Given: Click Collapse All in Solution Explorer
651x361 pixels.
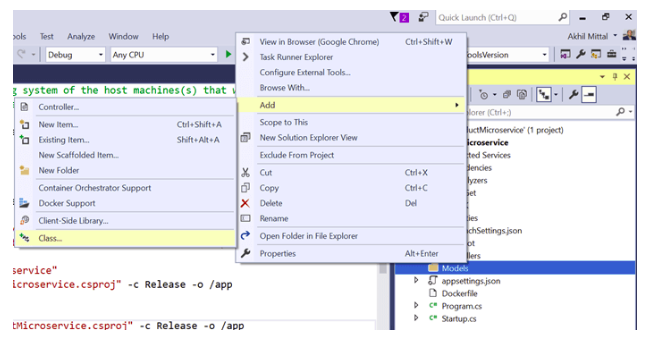Looking at the screenshot, I should (507, 95).
